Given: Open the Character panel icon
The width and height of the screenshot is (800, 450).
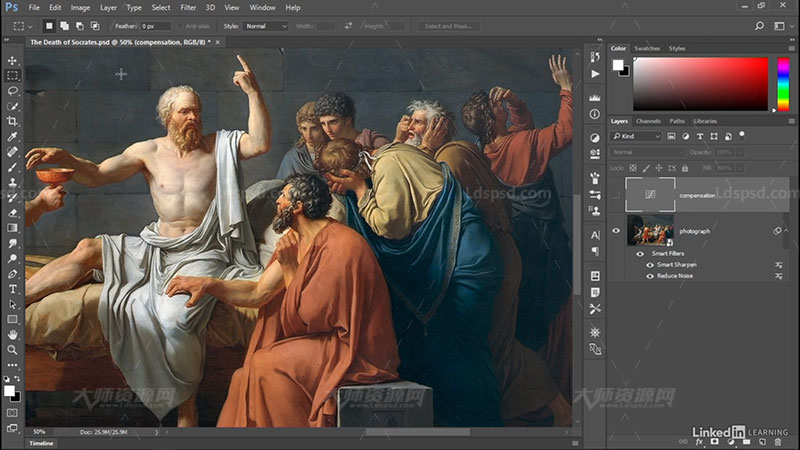Looking at the screenshot, I should coord(595,235).
